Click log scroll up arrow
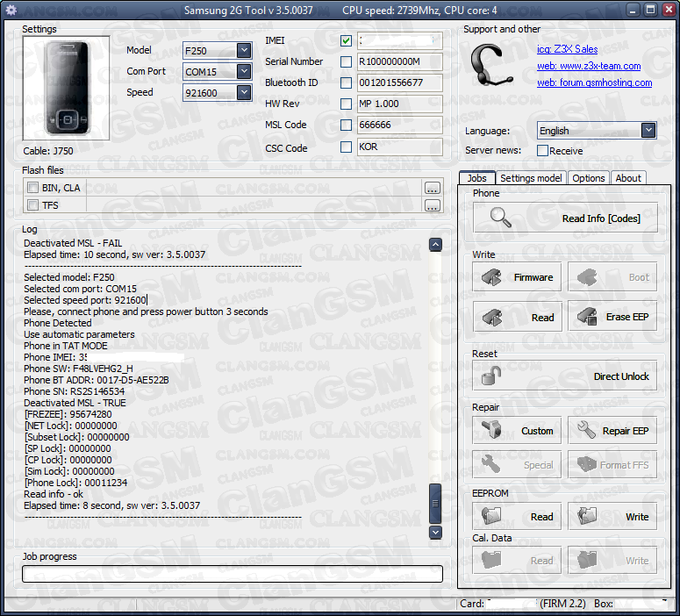The image size is (680, 616). [435, 245]
